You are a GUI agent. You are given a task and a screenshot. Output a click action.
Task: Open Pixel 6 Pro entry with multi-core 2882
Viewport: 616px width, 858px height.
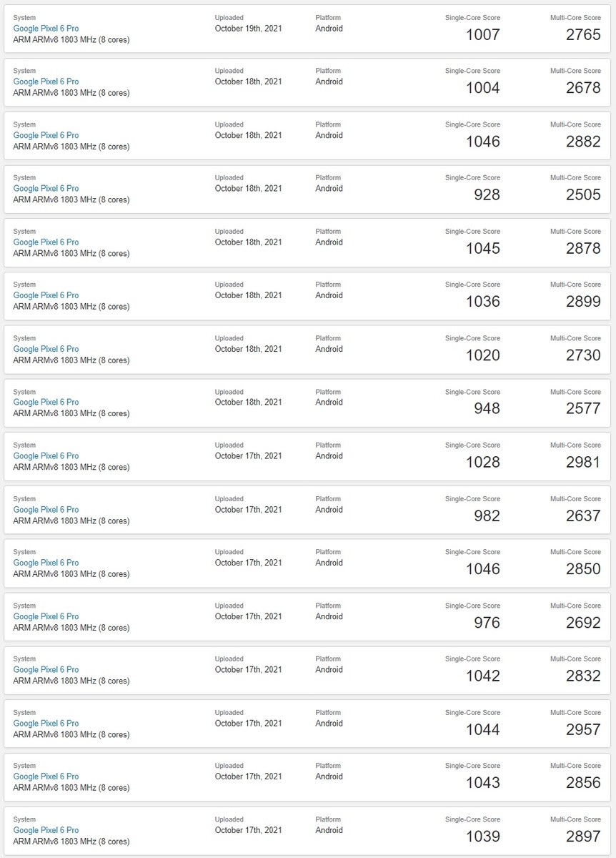pyautogui.click(x=46, y=135)
